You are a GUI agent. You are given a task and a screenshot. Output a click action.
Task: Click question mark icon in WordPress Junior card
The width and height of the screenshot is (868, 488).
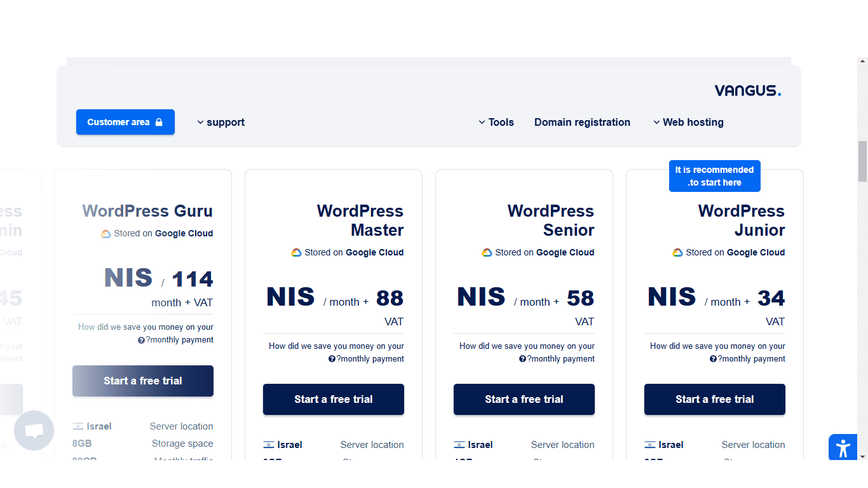click(713, 359)
